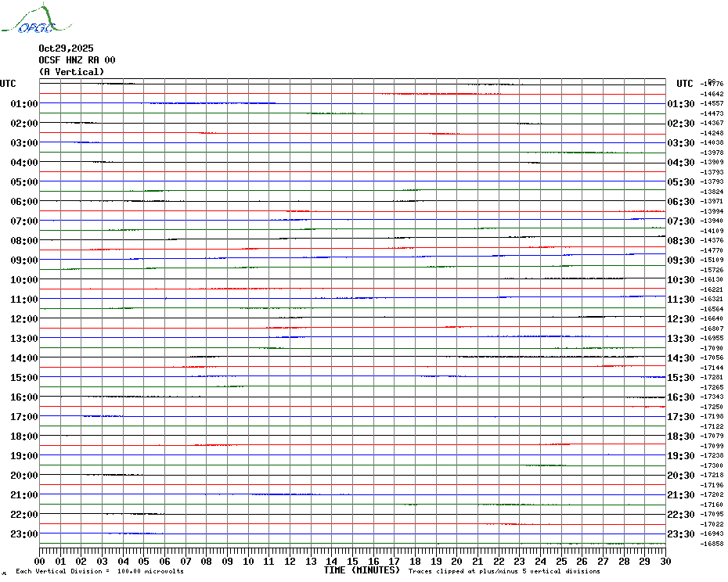Click the DC offset value -17343
This screenshot has height=582, width=728.
[x=712, y=397]
